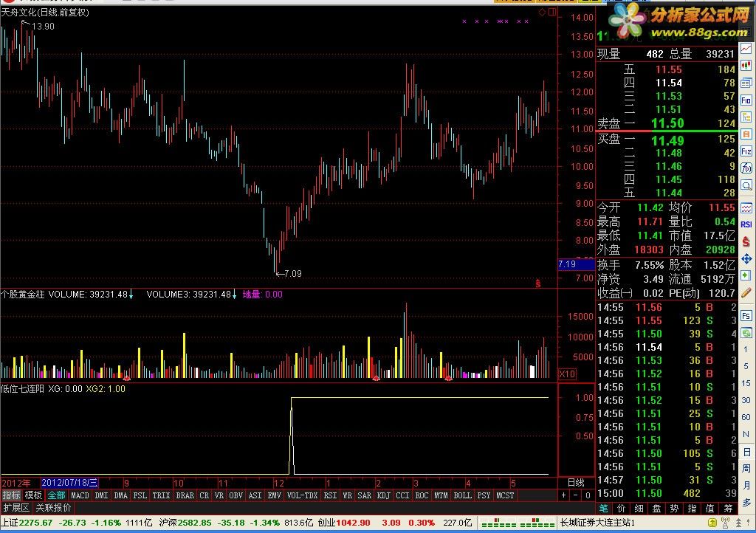The width and height of the screenshot is (756, 533).
Task: Click the plus zoom button
Action: tap(563, 495)
